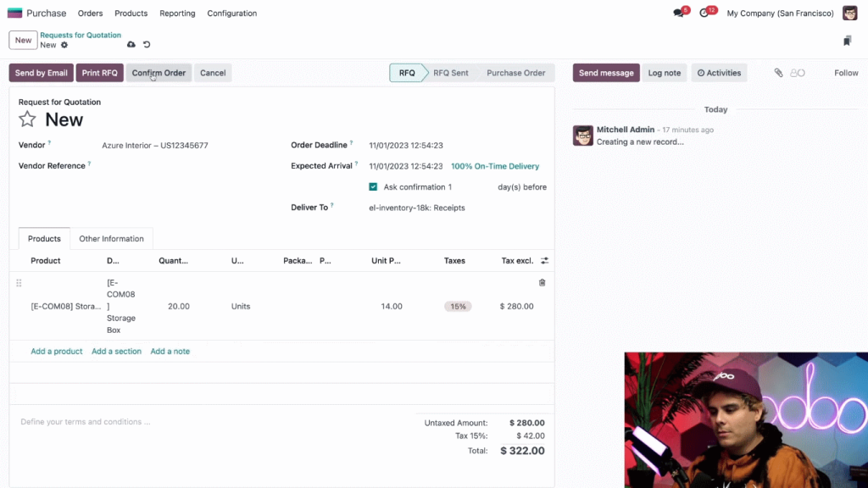Screen dimensions: 868x488
Task: Open the Orders menu
Action: click(x=90, y=14)
